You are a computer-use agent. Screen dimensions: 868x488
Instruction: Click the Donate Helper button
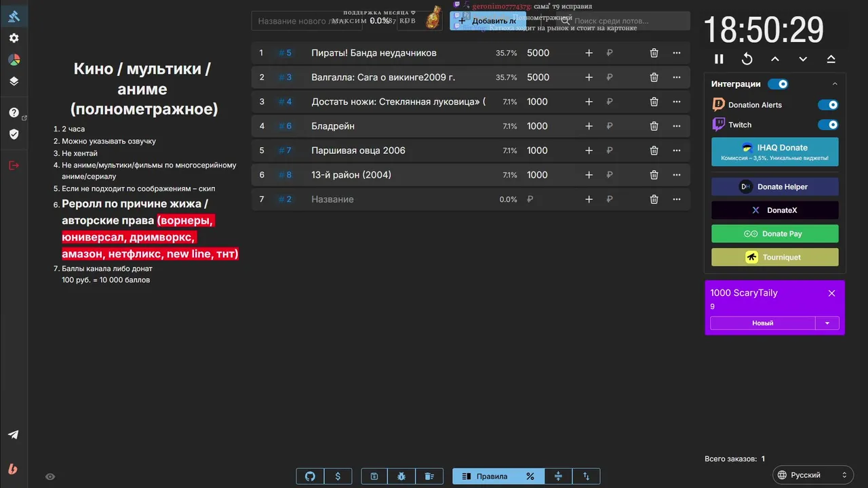(775, 186)
